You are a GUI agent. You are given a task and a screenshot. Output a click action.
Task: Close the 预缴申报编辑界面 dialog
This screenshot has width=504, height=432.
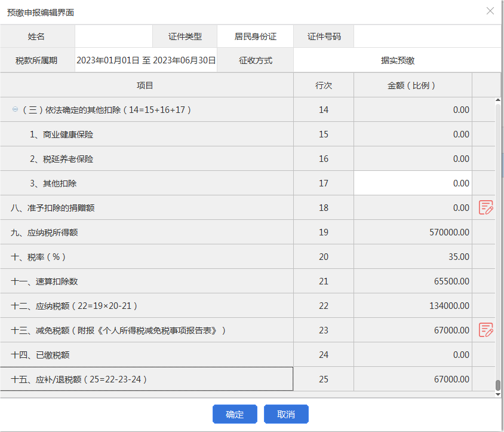tap(490, 11)
